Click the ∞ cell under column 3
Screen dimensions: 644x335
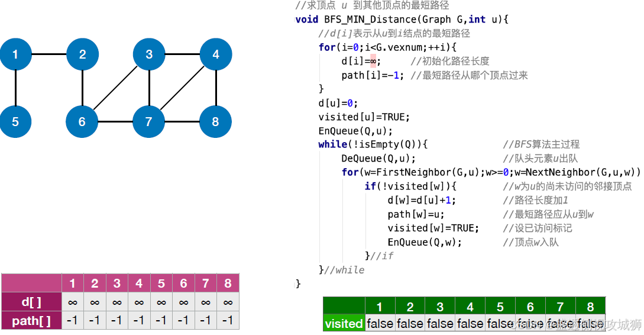(117, 302)
